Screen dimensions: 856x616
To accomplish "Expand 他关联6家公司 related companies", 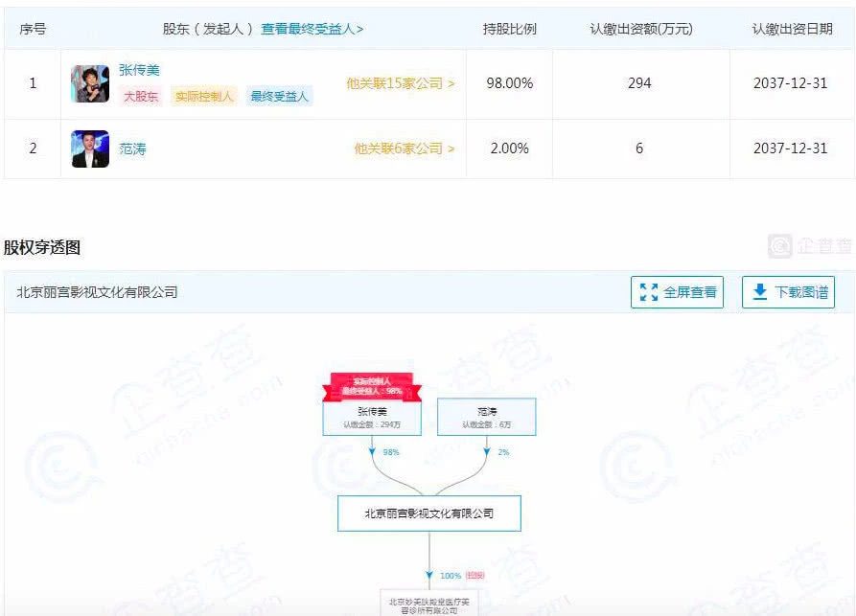I will (x=404, y=148).
